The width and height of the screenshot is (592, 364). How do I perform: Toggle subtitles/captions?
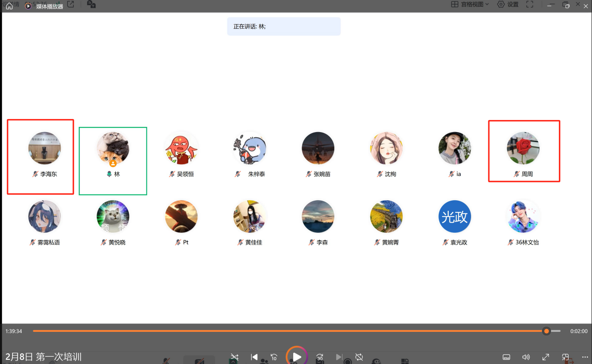pyautogui.click(x=507, y=357)
